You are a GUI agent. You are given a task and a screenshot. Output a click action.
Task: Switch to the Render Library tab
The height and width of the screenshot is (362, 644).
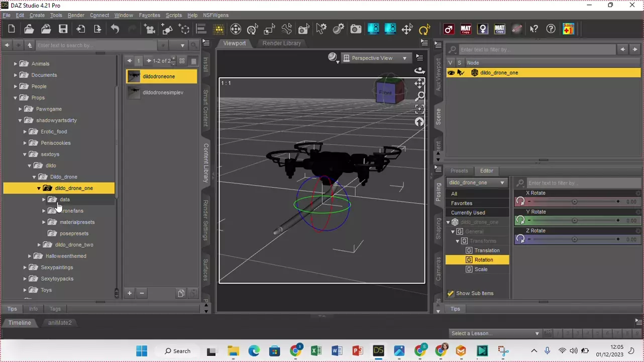click(x=281, y=43)
